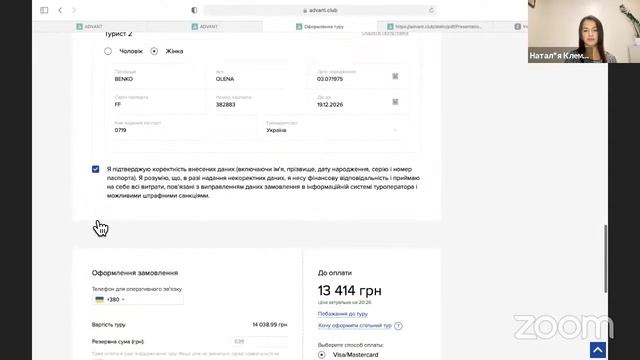
Task: Click the issuing authority field 0719
Action: pyautogui.click(x=182, y=127)
